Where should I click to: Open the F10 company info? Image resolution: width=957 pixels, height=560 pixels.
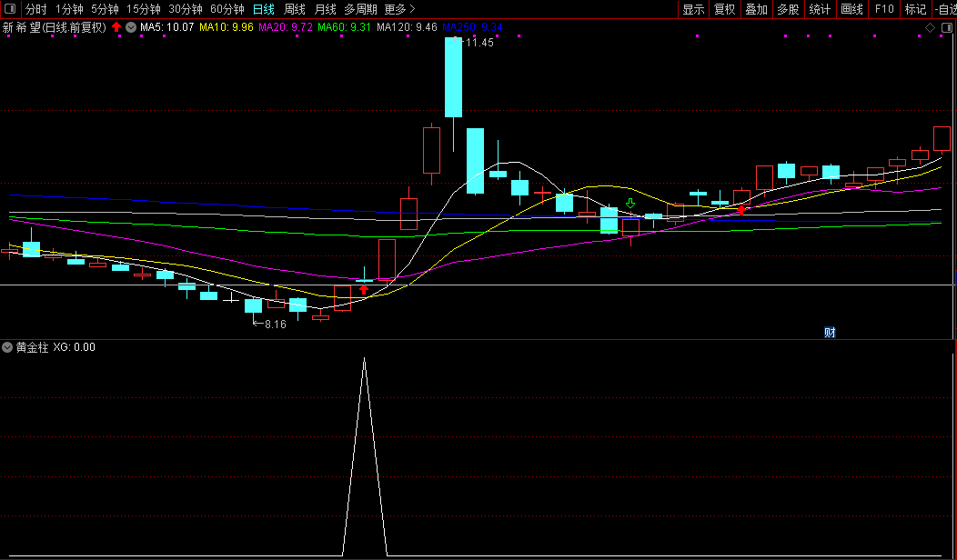coord(884,9)
